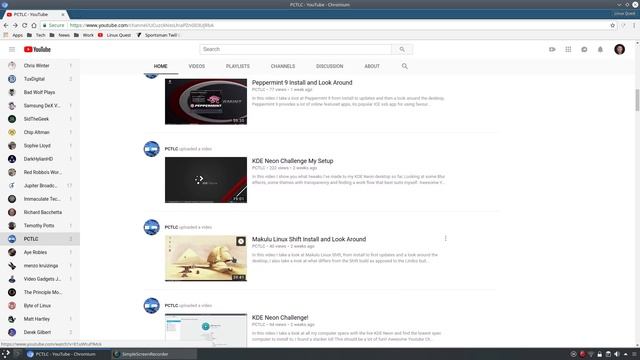The height and width of the screenshot is (360, 640).
Task: Switch to the CHANNELS tab
Action: pyautogui.click(x=282, y=66)
